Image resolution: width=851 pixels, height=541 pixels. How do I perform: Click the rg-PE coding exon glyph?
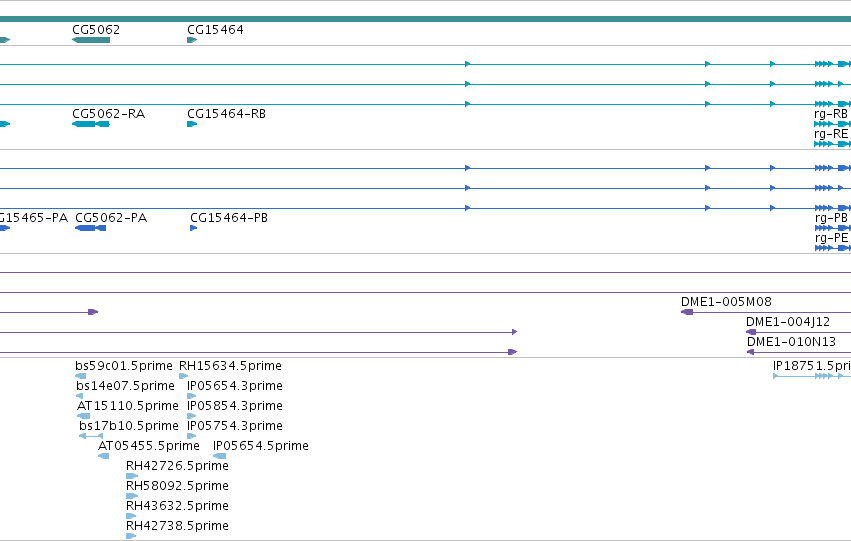coord(833,248)
